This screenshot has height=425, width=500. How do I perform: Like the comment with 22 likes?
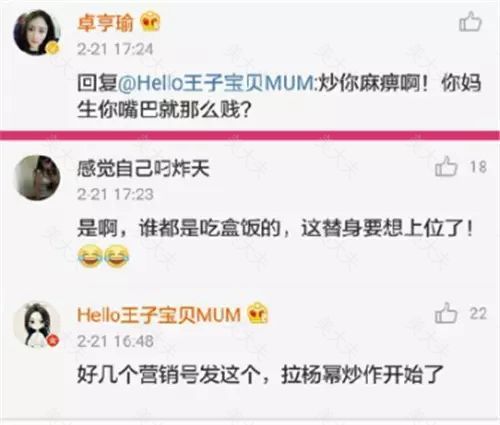pos(446,313)
